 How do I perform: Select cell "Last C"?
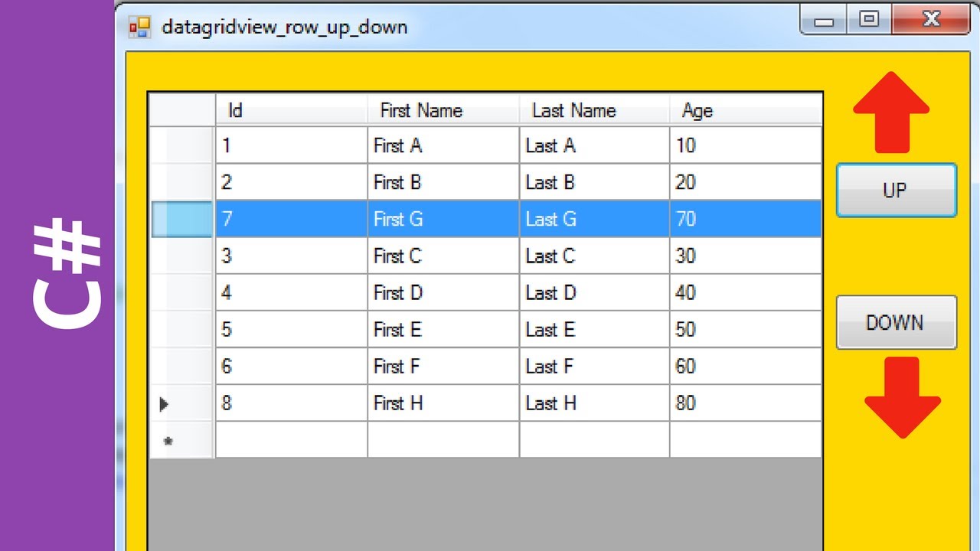click(594, 256)
